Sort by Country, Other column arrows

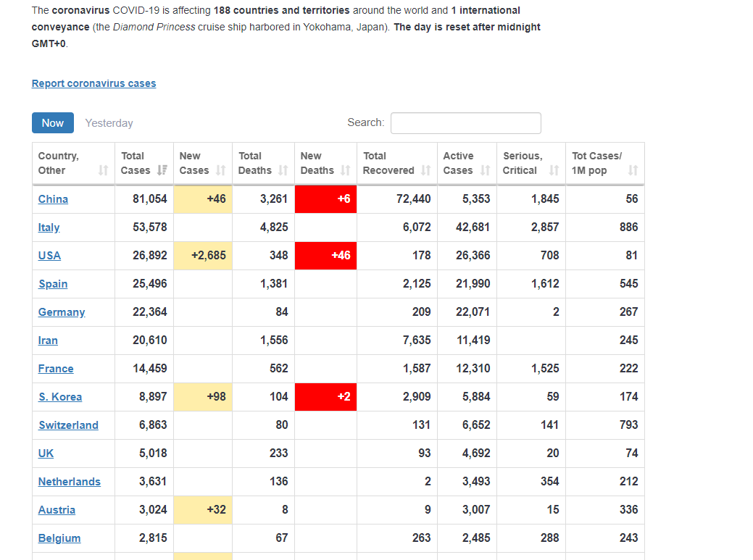tap(103, 170)
